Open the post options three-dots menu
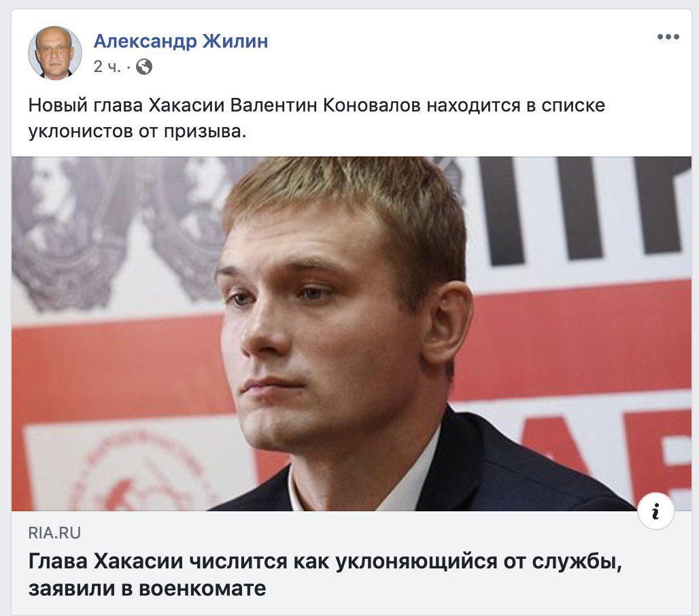 668,37
